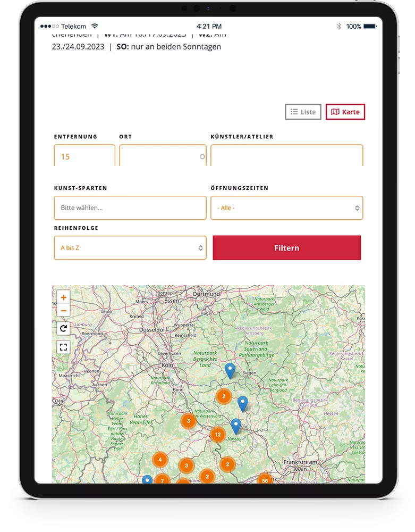Open orange cluster marker showing 12

point(218,435)
